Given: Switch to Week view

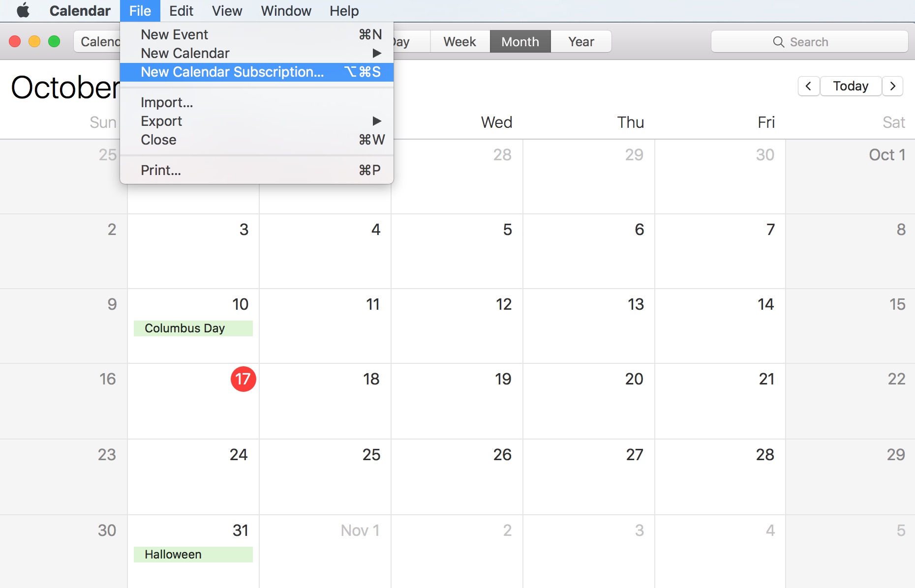Looking at the screenshot, I should click(460, 42).
